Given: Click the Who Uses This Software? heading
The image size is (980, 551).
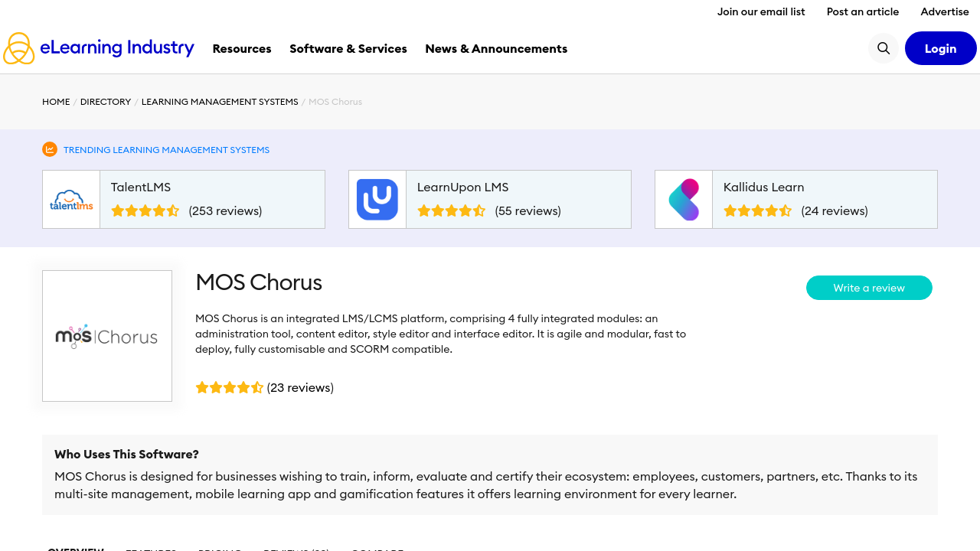Looking at the screenshot, I should pyautogui.click(x=126, y=454).
